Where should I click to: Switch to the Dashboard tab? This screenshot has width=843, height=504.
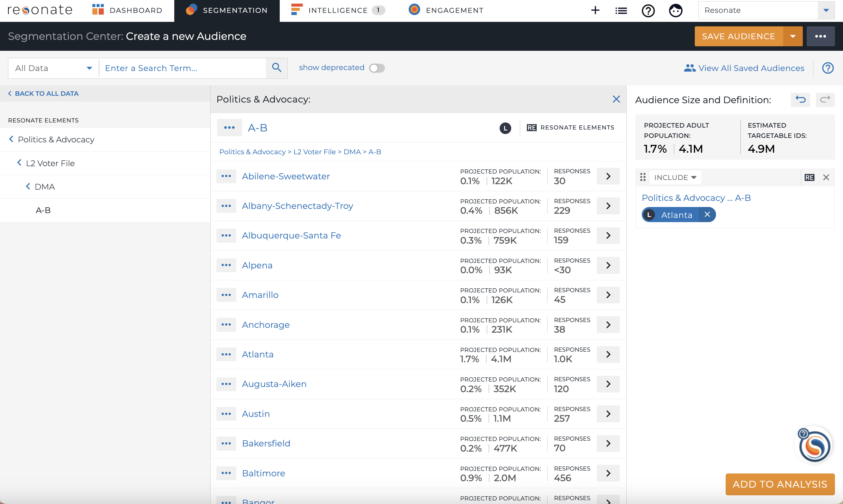(x=127, y=10)
